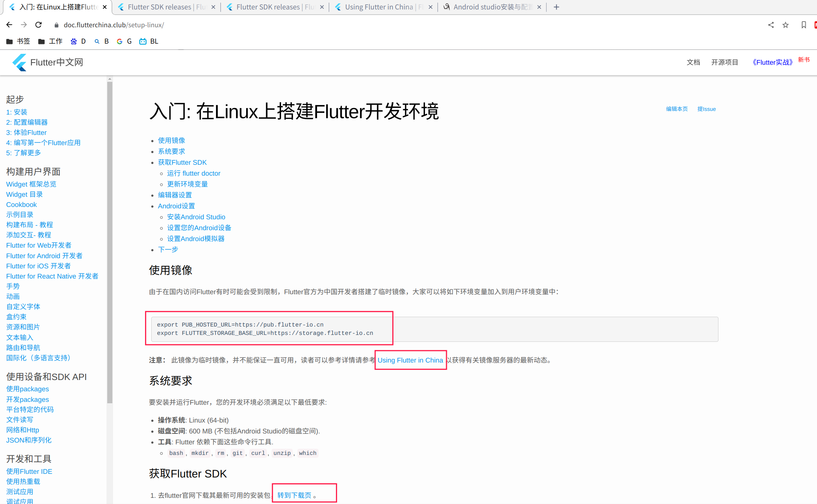Jump to 下一步 in contents list
This screenshot has height=504, width=817.
click(168, 249)
